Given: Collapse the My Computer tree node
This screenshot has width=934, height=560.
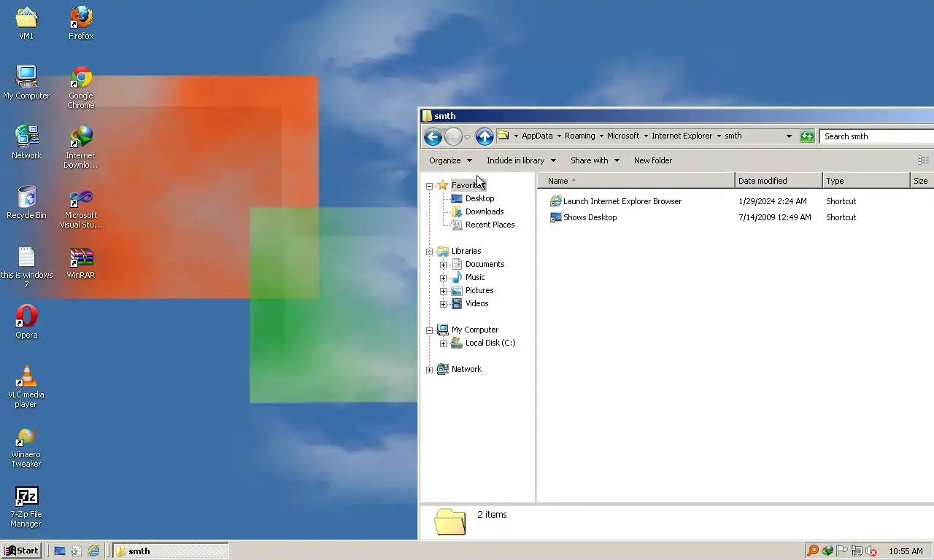Looking at the screenshot, I should [x=430, y=330].
